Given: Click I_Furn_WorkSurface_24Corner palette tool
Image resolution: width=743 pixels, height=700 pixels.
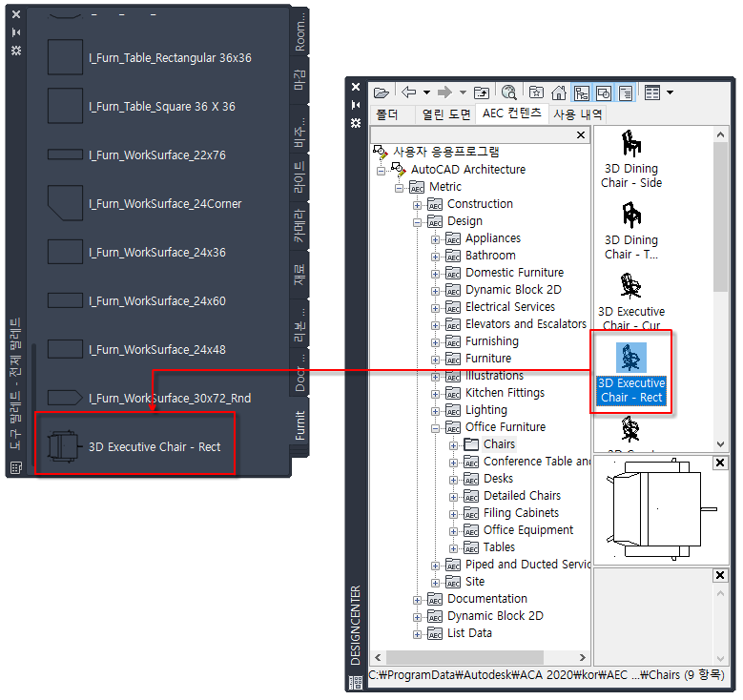Looking at the screenshot, I should tap(145, 204).
